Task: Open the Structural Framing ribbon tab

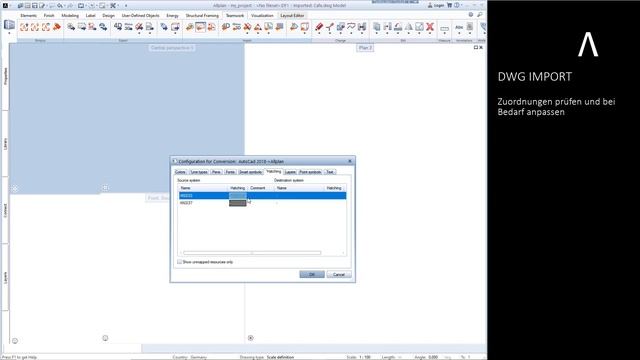Action: 202,16
